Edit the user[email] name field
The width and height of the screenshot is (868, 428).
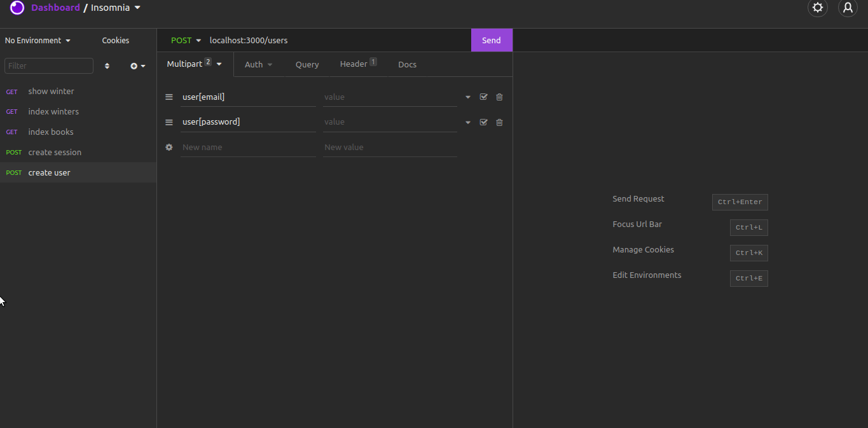click(x=248, y=97)
